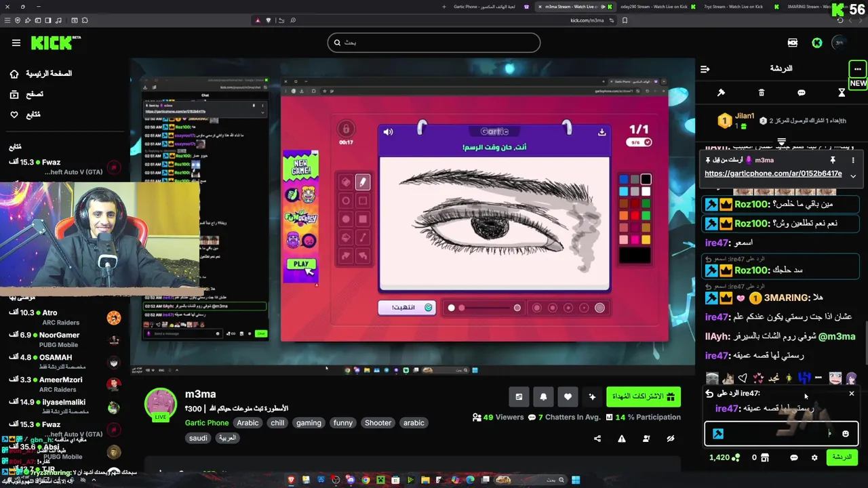The image size is (868, 488).
Task: Download the current drawing
Action: 601,132
